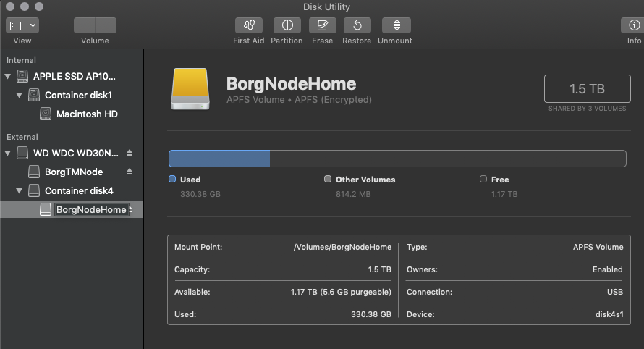Image resolution: width=644 pixels, height=349 pixels.
Task: Click the External section header
Action: coord(22,137)
